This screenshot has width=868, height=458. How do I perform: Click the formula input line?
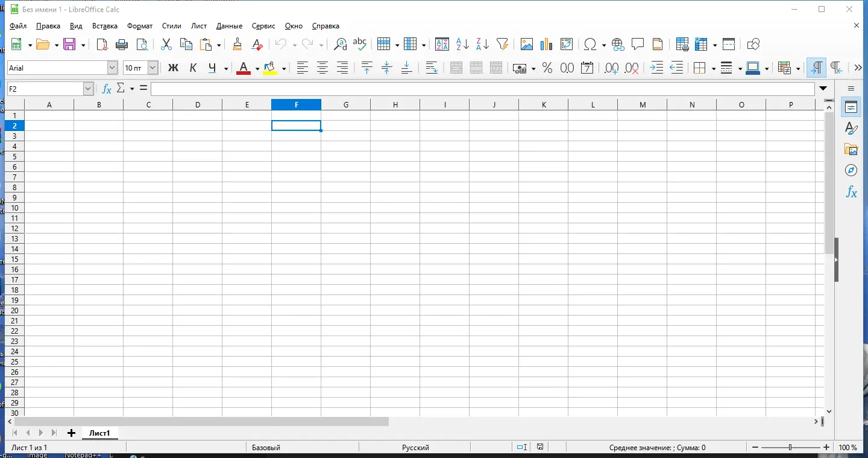[x=483, y=89]
